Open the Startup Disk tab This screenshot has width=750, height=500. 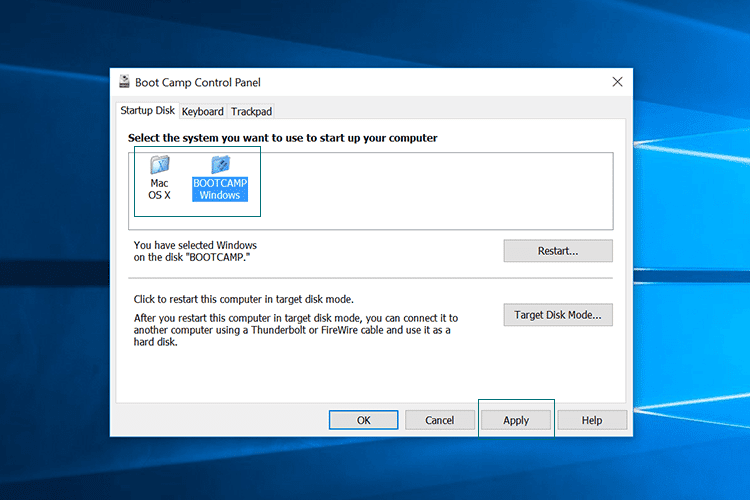(x=147, y=111)
